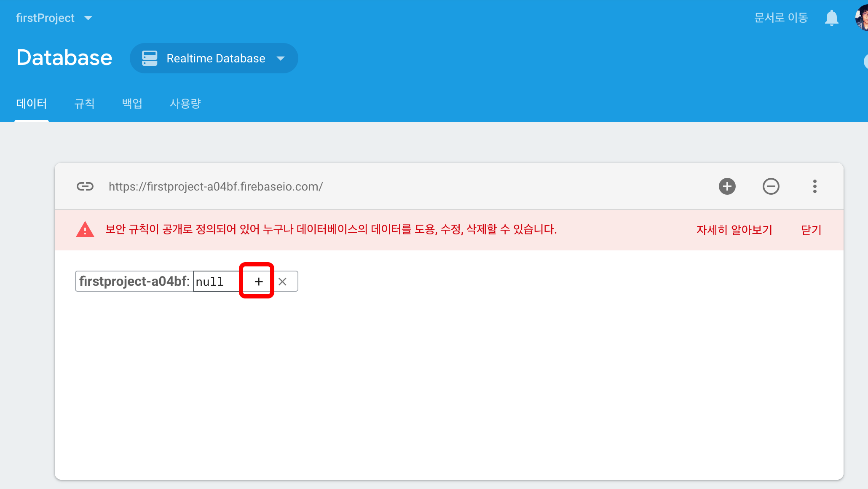Click the filled plus circle icon

pyautogui.click(x=727, y=186)
